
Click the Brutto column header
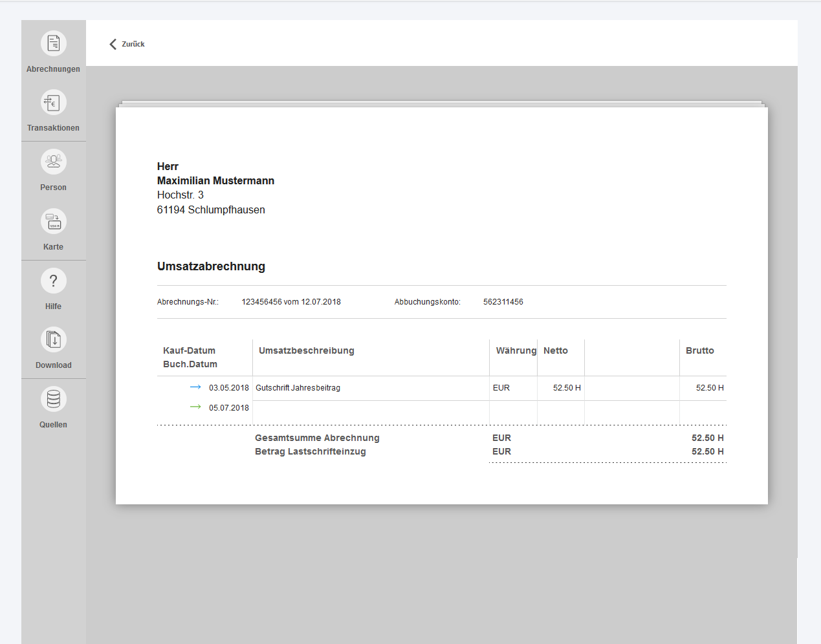point(700,350)
